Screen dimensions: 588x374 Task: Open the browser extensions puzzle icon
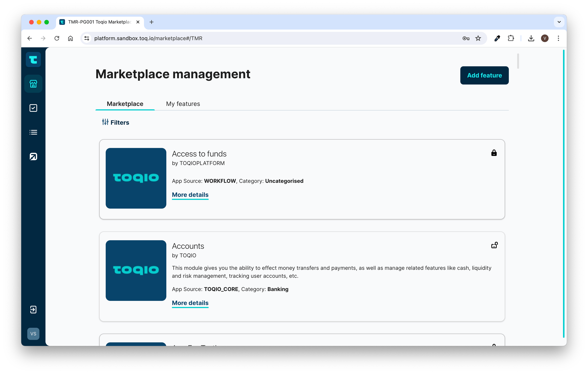click(511, 38)
